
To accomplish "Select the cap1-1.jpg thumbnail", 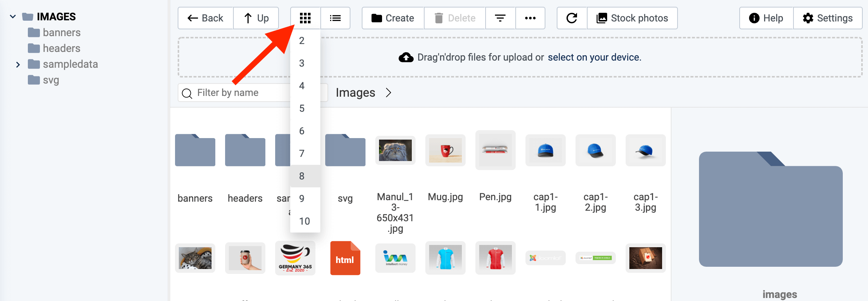I will pos(545,150).
